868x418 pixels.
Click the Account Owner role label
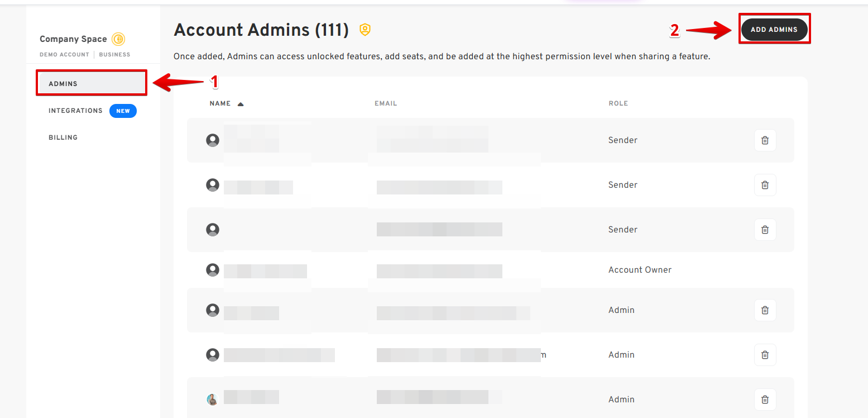click(640, 270)
